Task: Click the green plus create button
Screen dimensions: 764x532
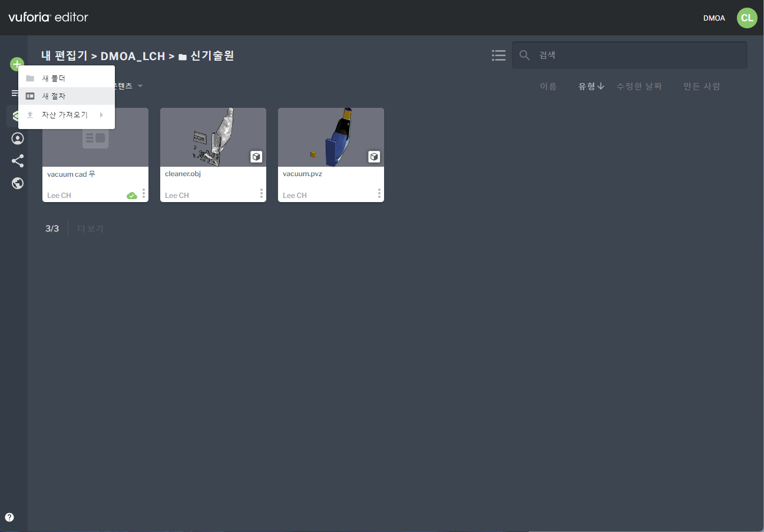Action: click(x=17, y=64)
